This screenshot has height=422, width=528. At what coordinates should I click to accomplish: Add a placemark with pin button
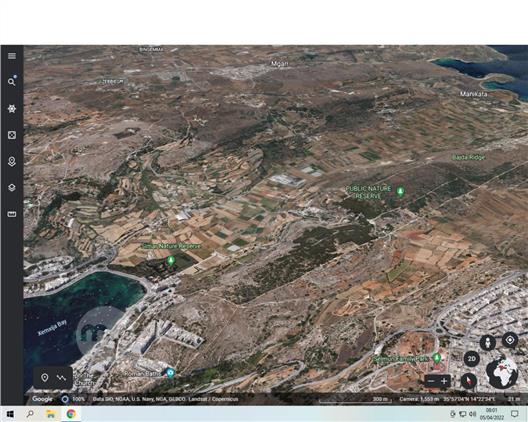click(x=45, y=378)
